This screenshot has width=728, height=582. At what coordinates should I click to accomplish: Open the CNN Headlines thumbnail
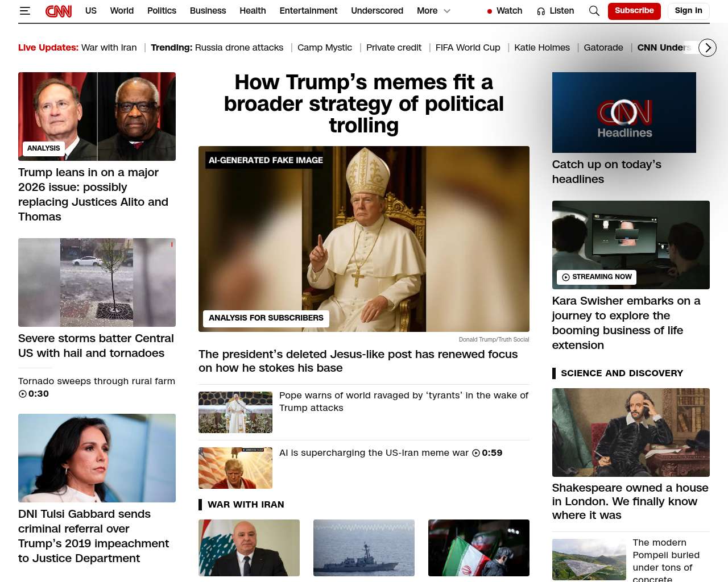[x=624, y=113]
